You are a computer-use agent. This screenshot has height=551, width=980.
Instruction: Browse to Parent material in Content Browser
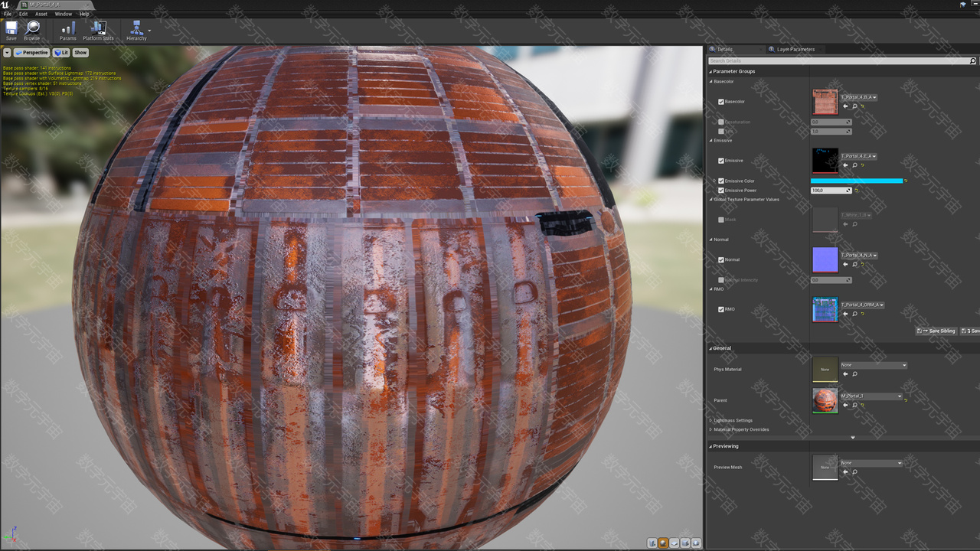[x=854, y=405]
